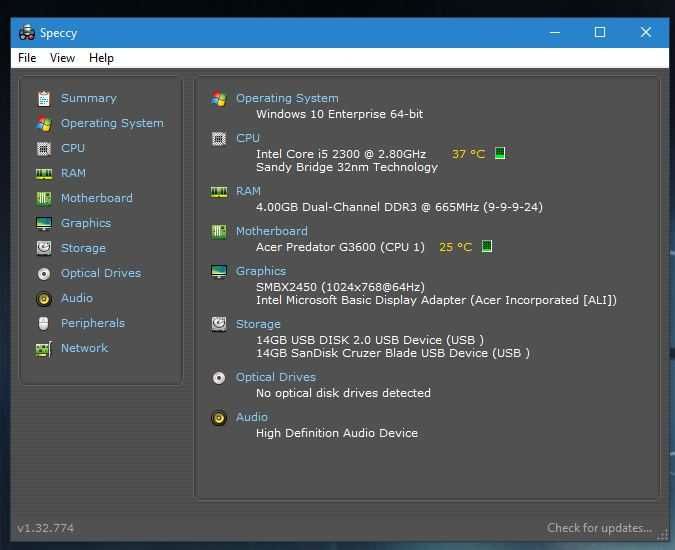The width and height of the screenshot is (675, 550).
Task: Click the CPU chip icon in sidebar
Action: click(43, 148)
